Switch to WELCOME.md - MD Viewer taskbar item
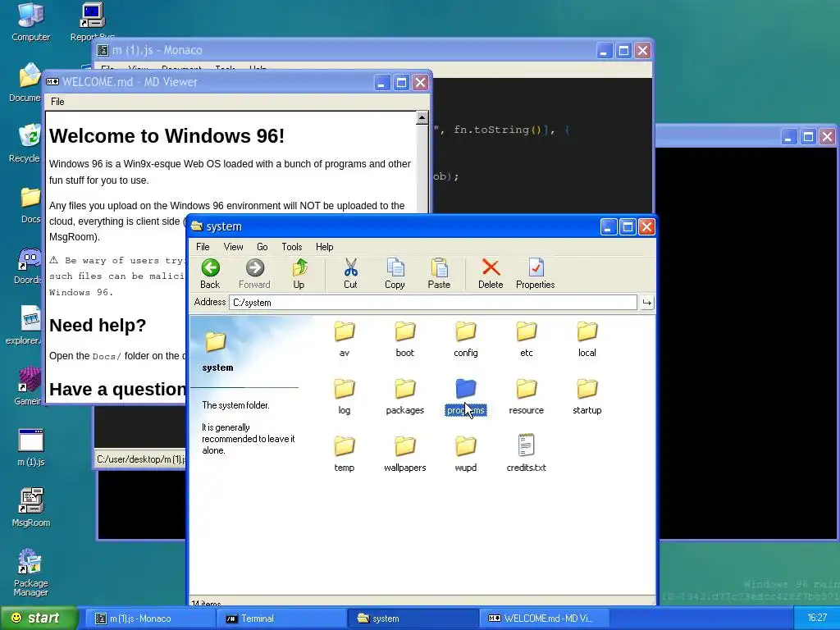 pos(544,619)
